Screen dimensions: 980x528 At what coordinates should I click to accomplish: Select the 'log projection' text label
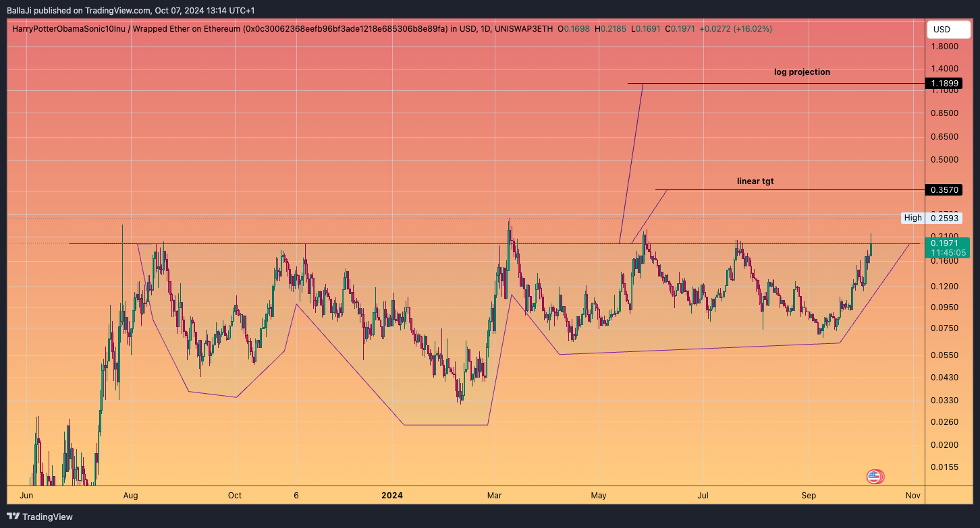[x=802, y=71]
